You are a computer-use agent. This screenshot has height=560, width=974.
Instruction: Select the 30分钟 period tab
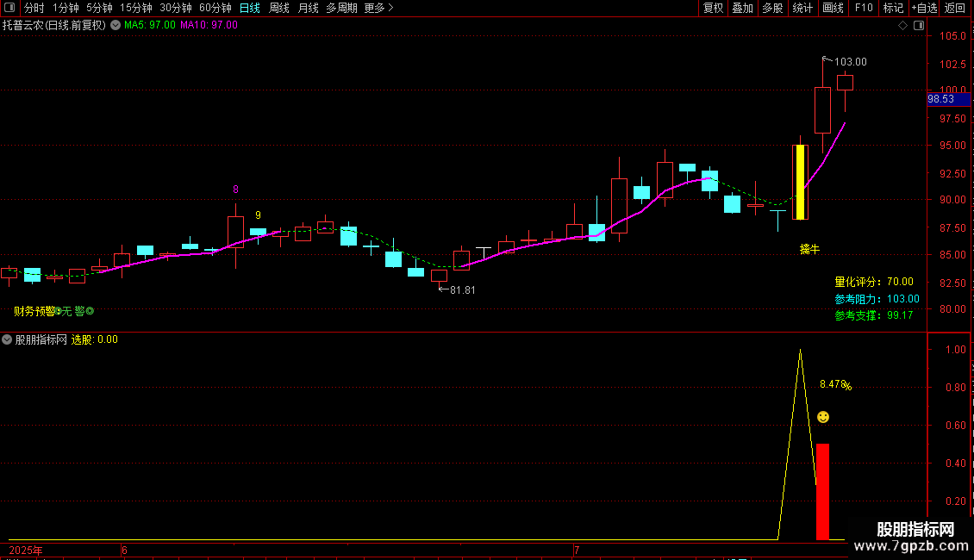coord(176,8)
